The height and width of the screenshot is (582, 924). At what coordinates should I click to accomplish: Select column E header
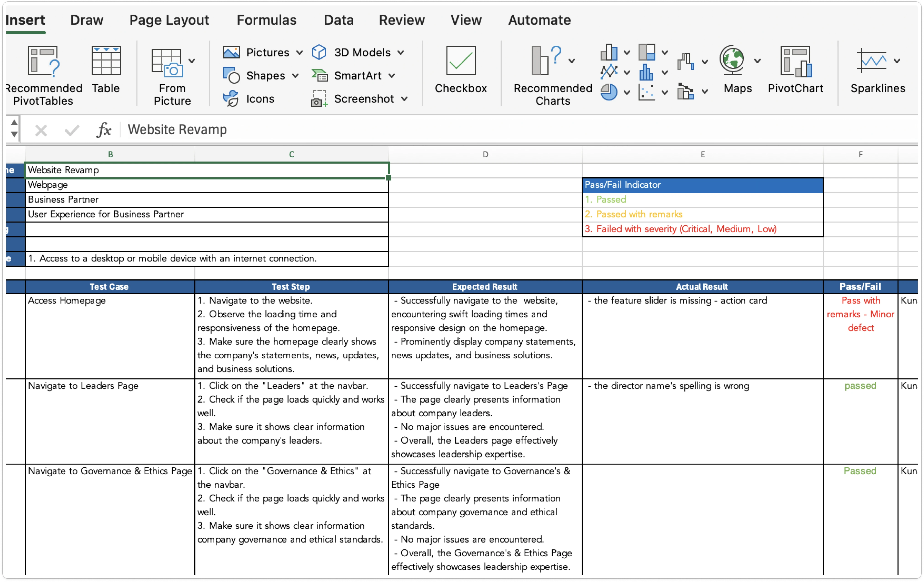[x=703, y=154]
